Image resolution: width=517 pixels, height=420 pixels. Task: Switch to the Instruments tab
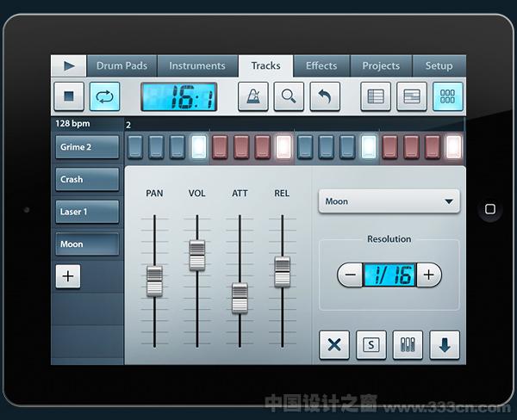pos(197,66)
